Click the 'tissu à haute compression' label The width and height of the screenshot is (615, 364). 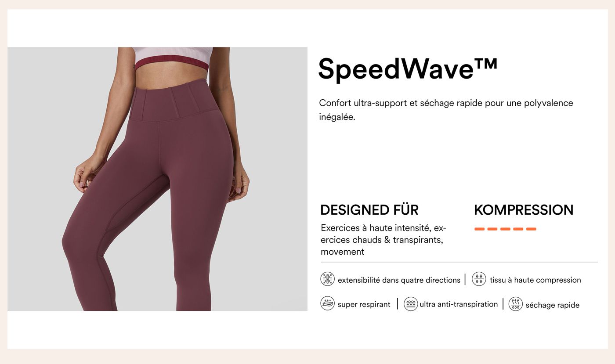point(535,280)
